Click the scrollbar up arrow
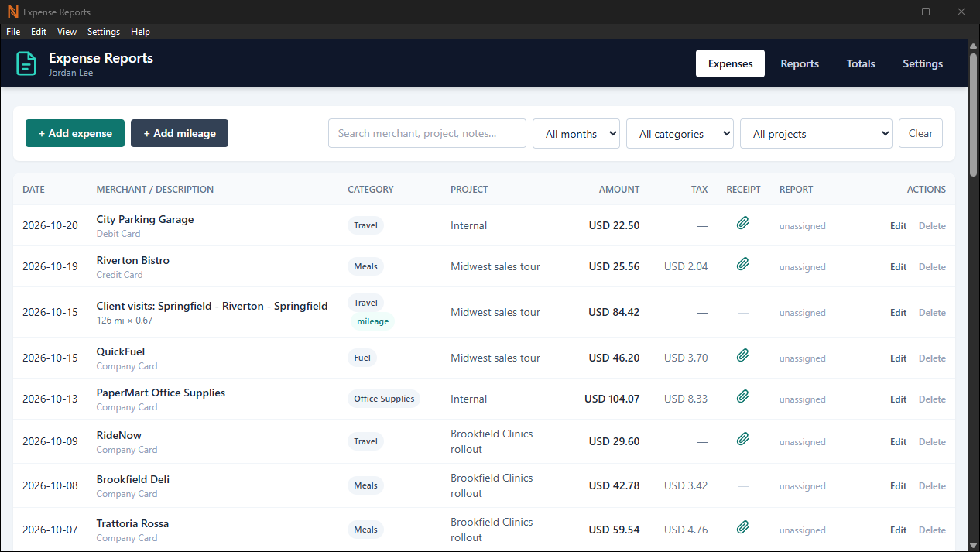The image size is (980, 552). pyautogui.click(x=974, y=46)
